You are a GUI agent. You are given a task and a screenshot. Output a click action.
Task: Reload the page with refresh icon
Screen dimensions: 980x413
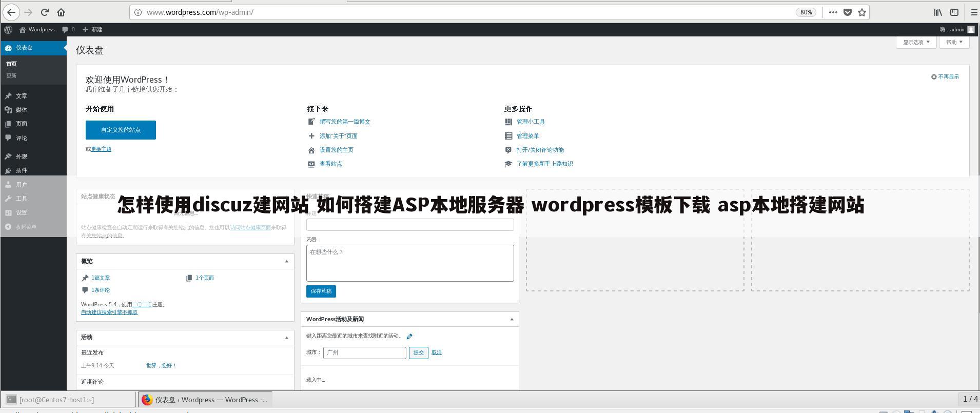(x=45, y=12)
